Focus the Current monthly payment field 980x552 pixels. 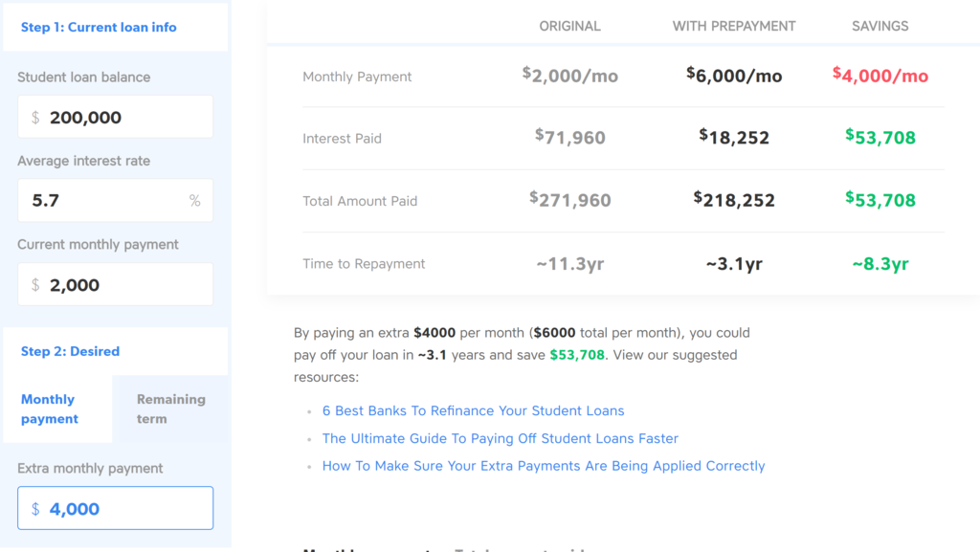115,284
